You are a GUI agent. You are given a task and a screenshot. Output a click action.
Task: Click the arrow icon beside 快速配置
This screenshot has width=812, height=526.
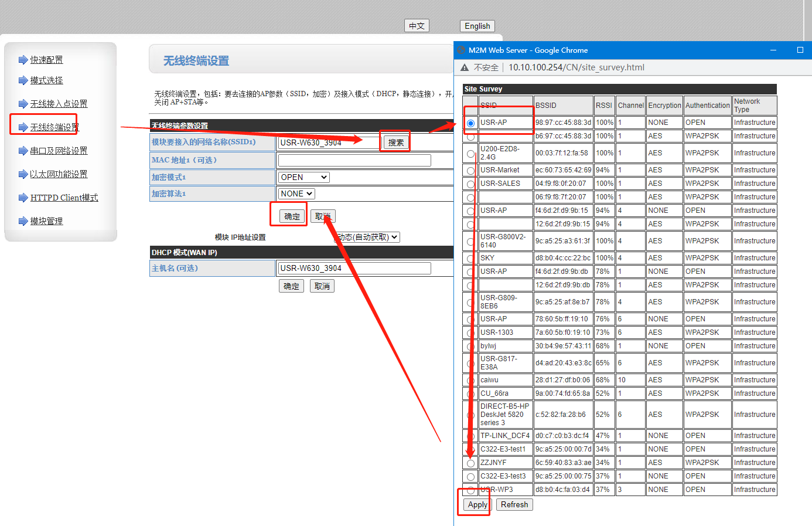[23, 60]
